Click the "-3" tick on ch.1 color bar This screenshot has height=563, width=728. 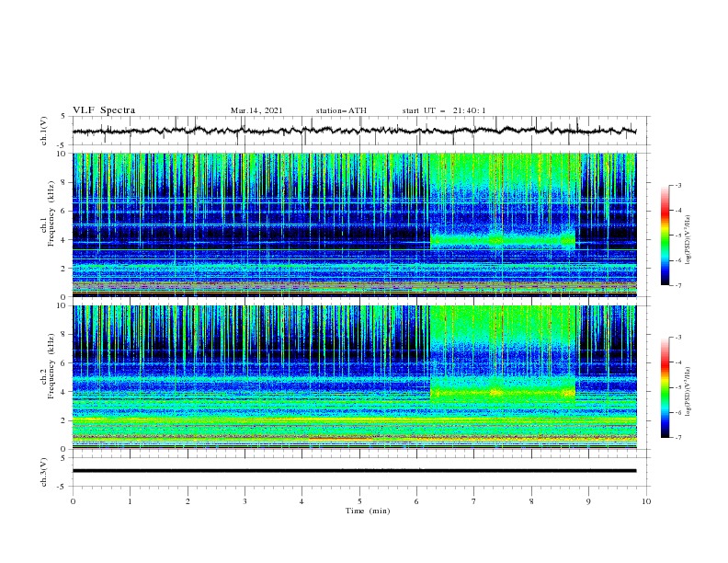point(677,185)
